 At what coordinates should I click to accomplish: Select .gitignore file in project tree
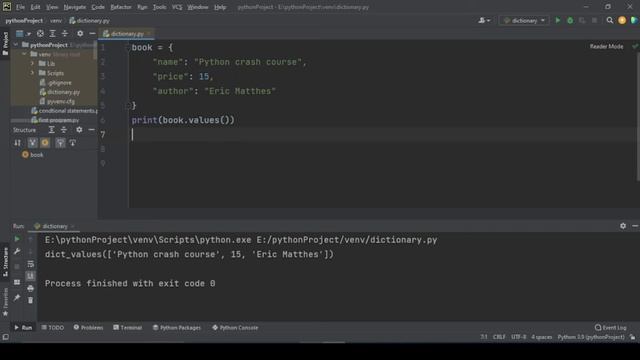pos(56,82)
